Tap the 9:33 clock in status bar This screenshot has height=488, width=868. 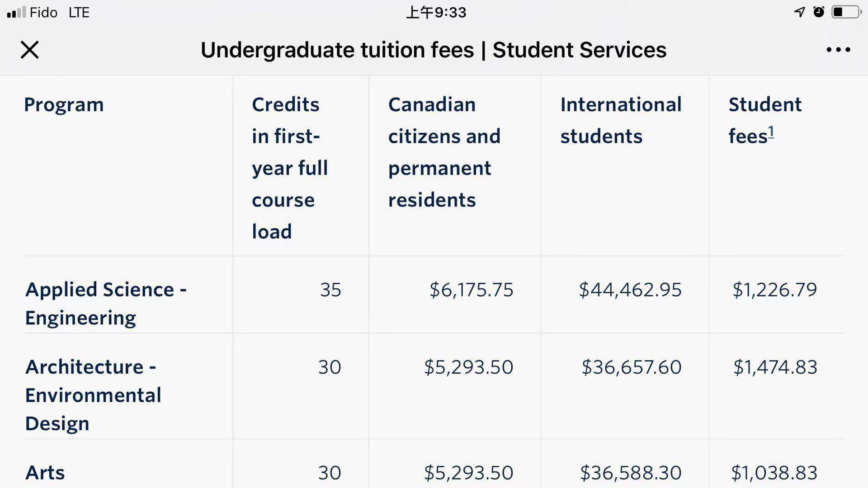point(436,12)
